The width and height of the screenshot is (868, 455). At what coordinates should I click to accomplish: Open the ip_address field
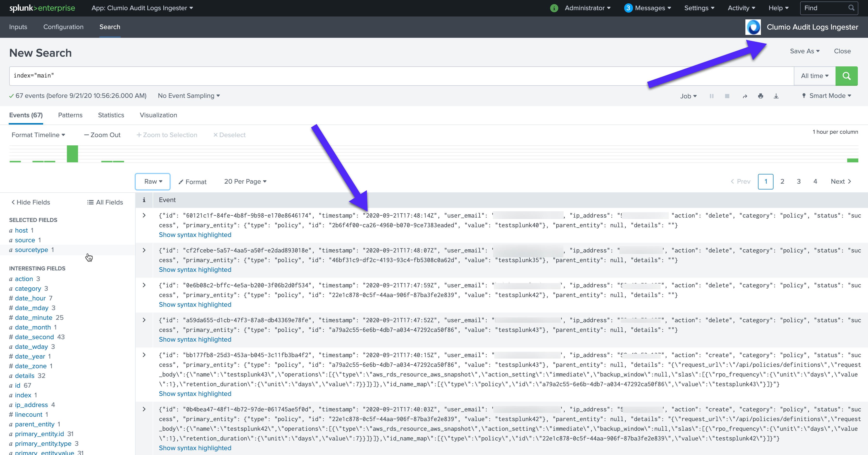tap(32, 405)
